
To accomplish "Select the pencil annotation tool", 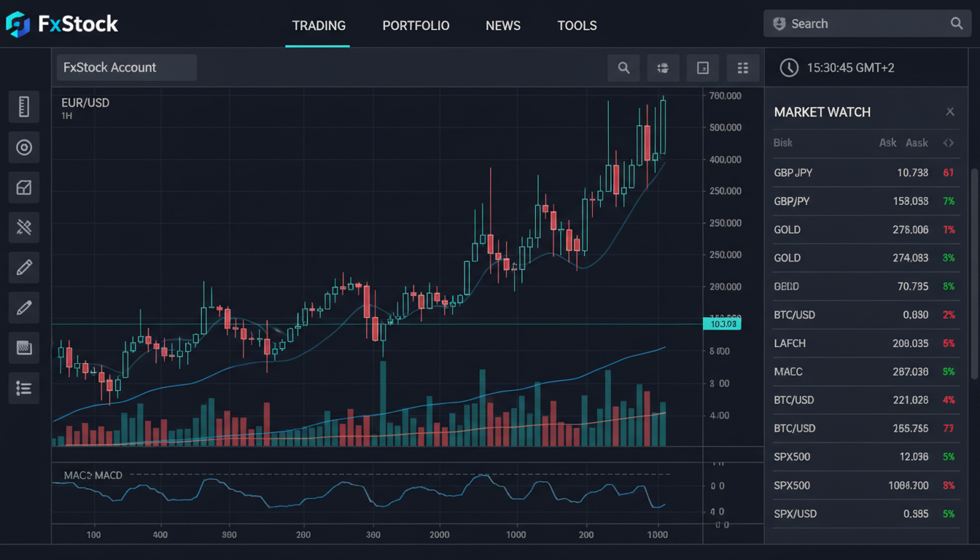I will point(24,267).
